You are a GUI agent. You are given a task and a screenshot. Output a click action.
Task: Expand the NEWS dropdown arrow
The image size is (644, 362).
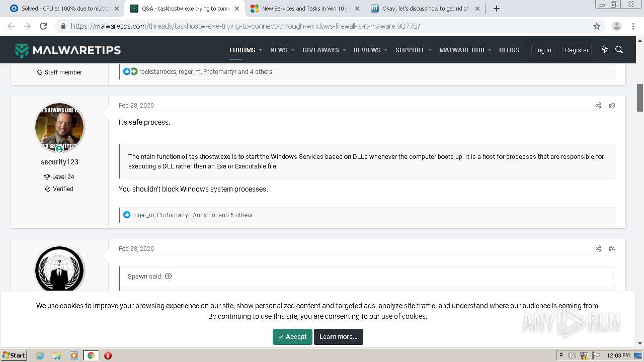point(293,50)
